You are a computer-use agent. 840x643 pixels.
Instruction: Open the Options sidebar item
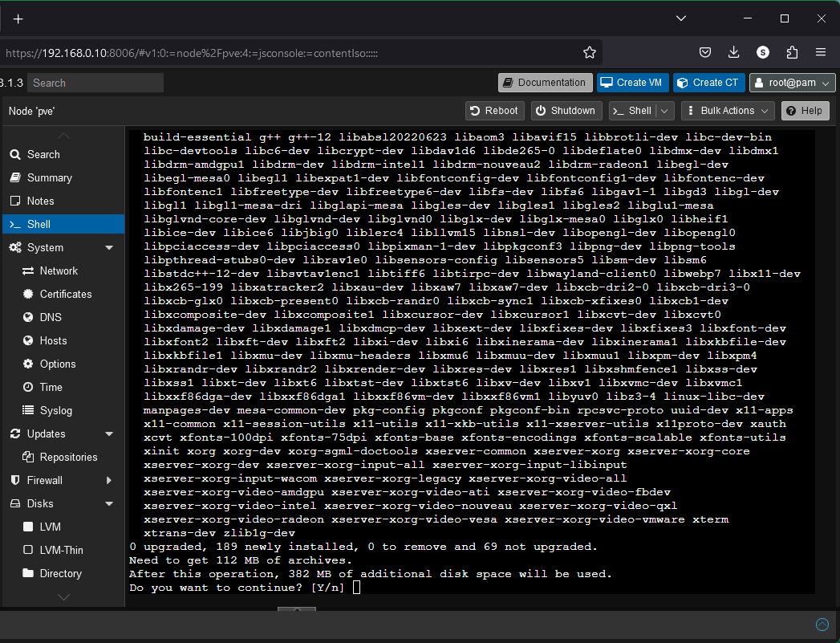63,364
